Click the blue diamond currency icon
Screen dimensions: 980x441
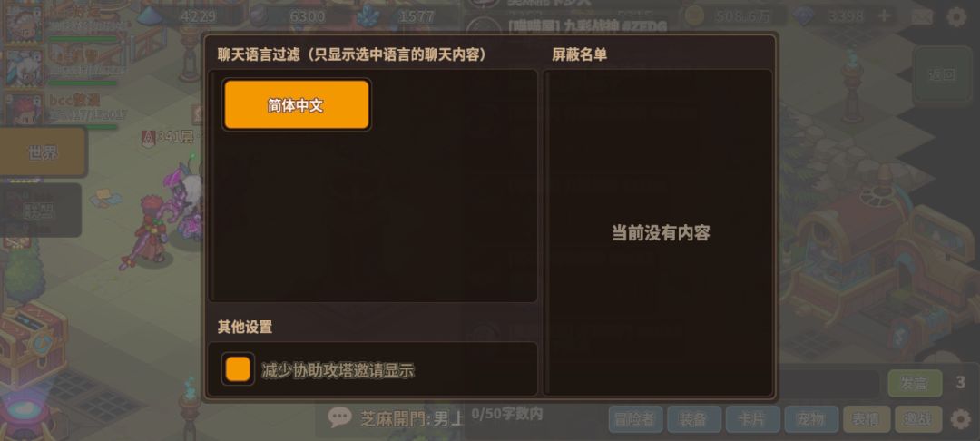[x=802, y=16]
